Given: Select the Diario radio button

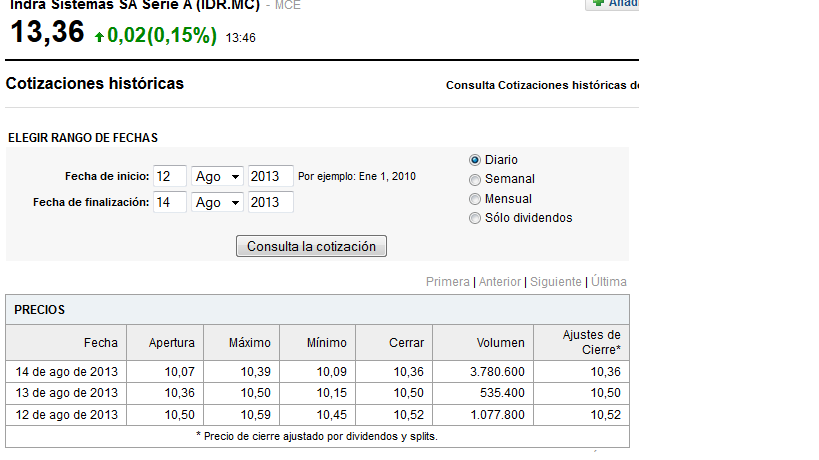Looking at the screenshot, I should 474,160.
